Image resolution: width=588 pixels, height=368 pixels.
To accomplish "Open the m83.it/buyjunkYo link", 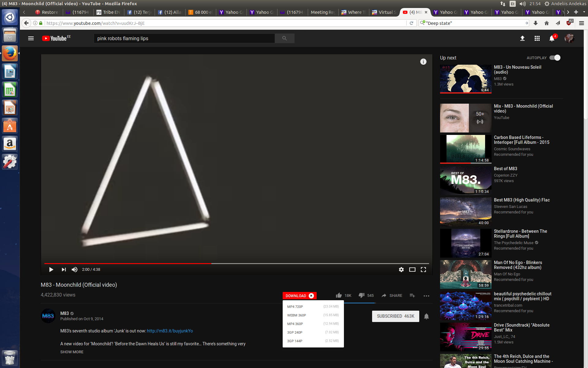I will click(170, 331).
